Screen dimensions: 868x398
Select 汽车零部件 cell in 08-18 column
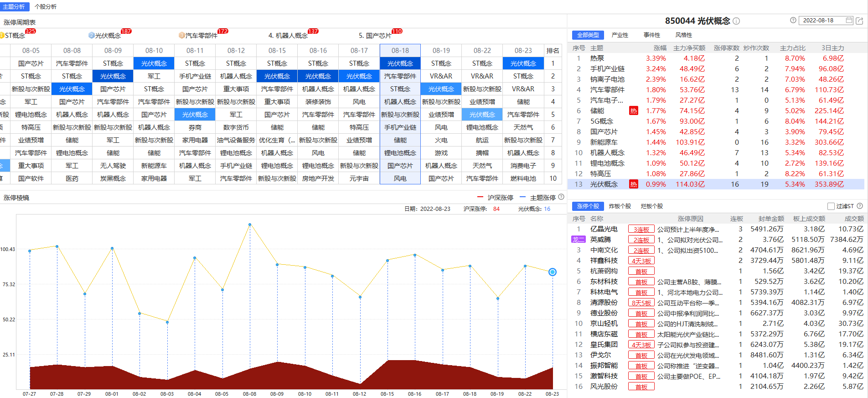(400, 76)
